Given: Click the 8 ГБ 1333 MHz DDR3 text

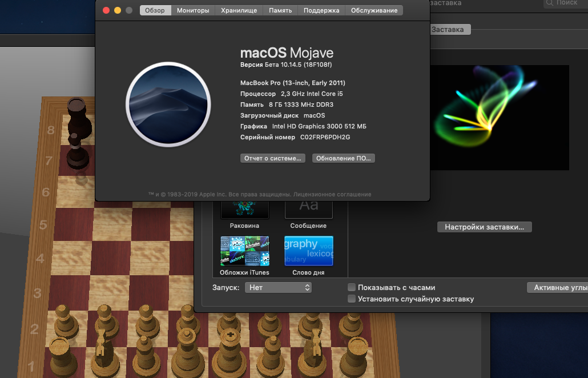Looking at the screenshot, I should tap(301, 104).
